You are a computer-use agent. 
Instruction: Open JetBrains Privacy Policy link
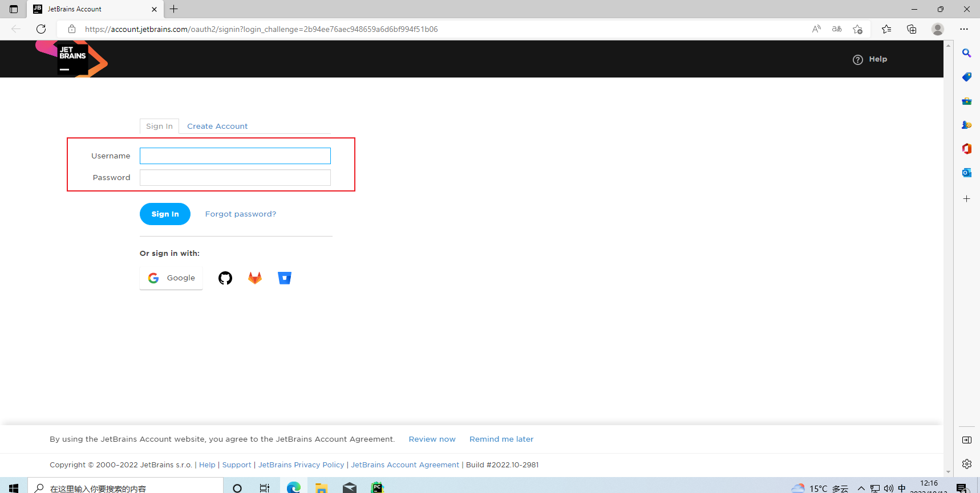click(301, 465)
